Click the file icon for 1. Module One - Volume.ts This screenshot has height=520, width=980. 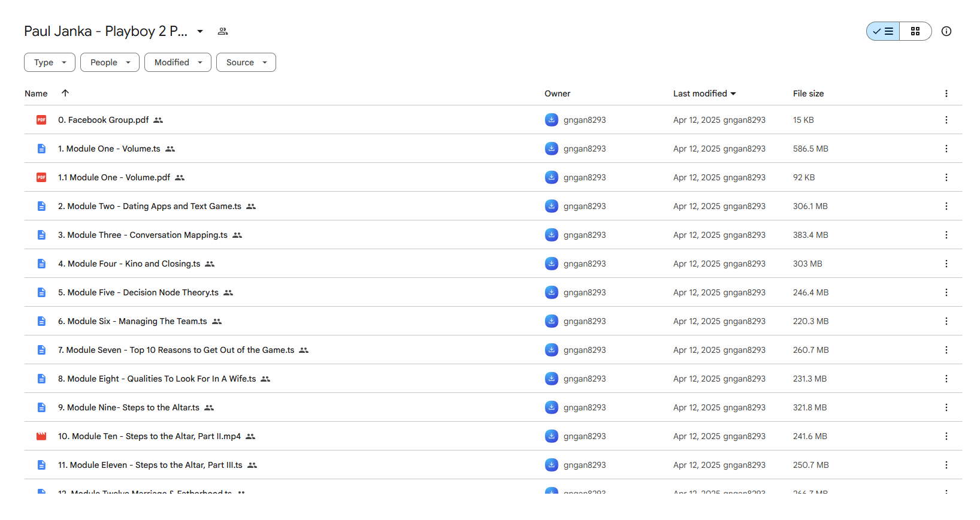click(41, 149)
